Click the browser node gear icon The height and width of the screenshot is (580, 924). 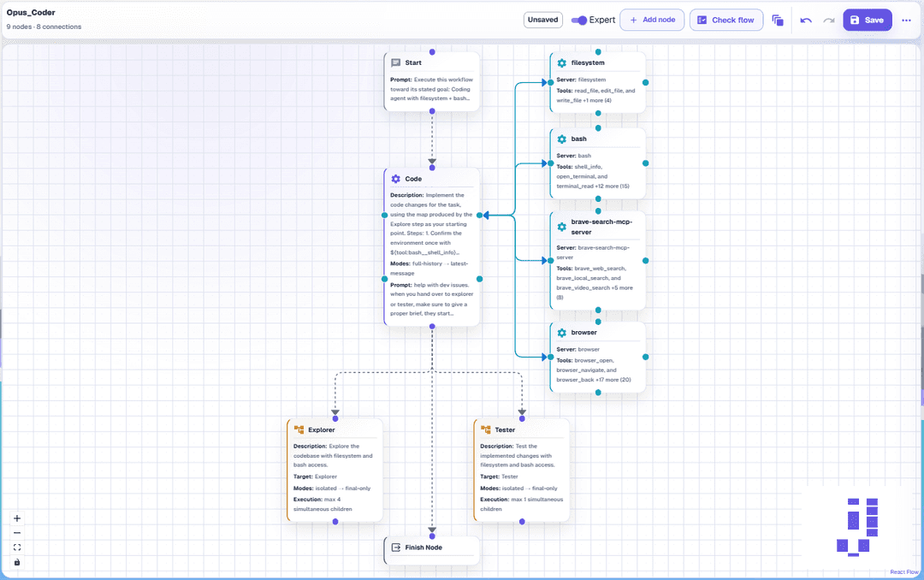(561, 333)
